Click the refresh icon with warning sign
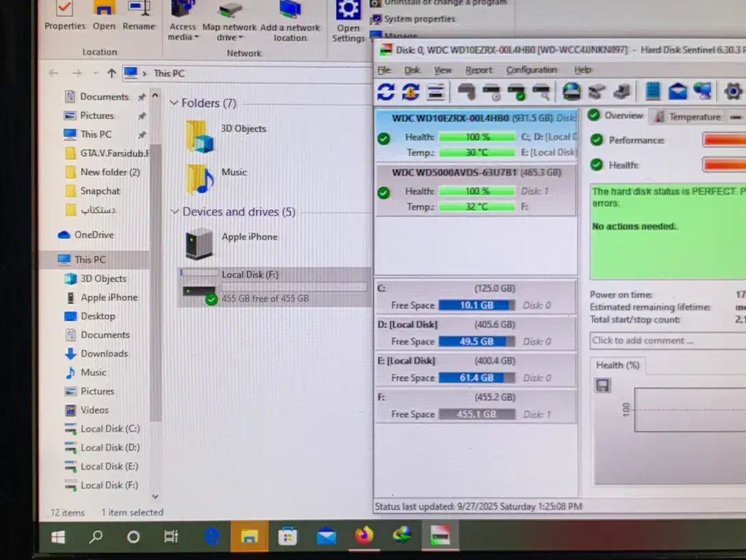746x560 pixels. 411,91
